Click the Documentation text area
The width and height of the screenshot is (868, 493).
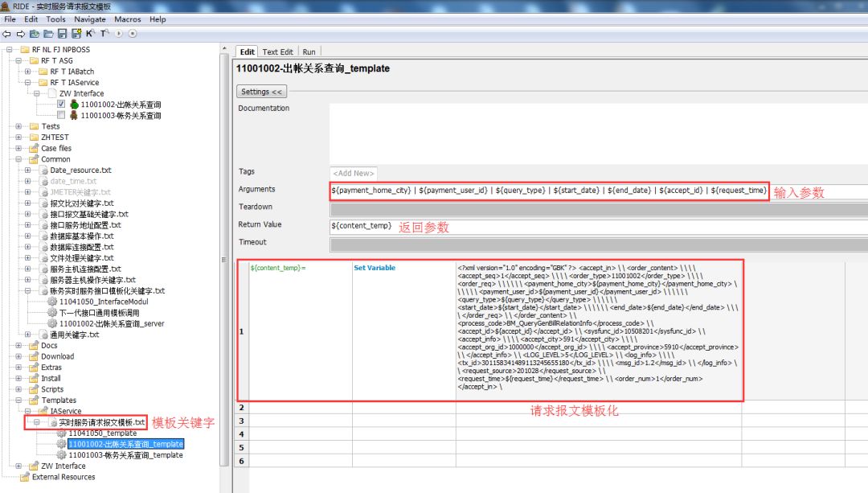[599, 134]
